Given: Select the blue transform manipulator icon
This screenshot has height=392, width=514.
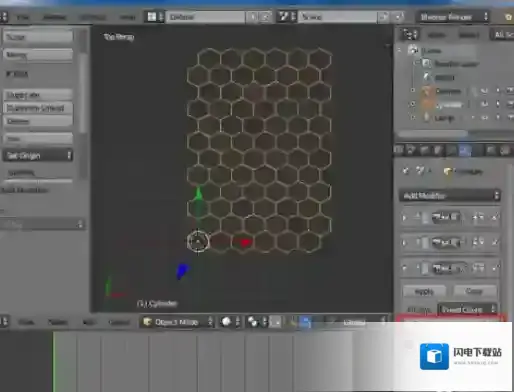Looking at the screenshot, I should tap(306, 322).
